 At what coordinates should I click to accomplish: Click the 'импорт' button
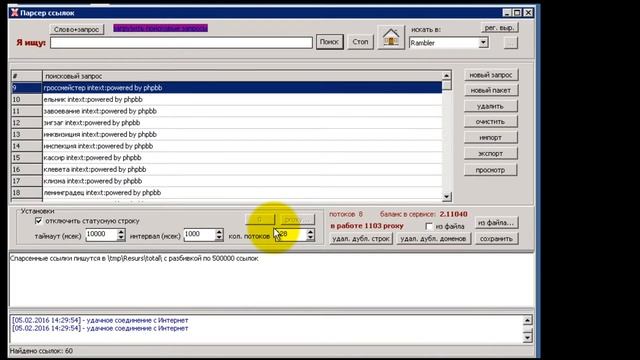click(x=491, y=138)
